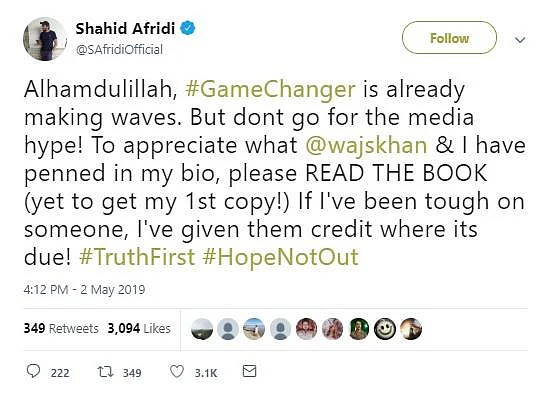The width and height of the screenshot is (559, 396).
Task: Open the #GameChanger hashtag
Action: pyautogui.click(x=270, y=89)
